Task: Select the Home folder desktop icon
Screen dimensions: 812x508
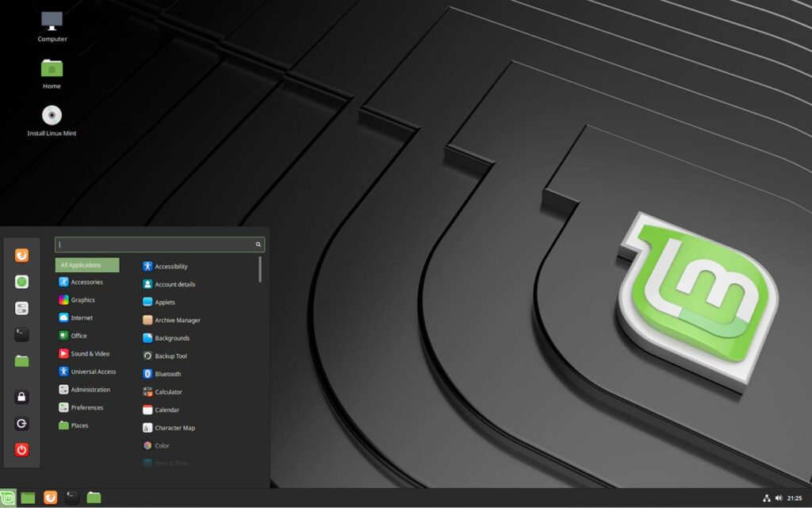Action: click(x=52, y=74)
